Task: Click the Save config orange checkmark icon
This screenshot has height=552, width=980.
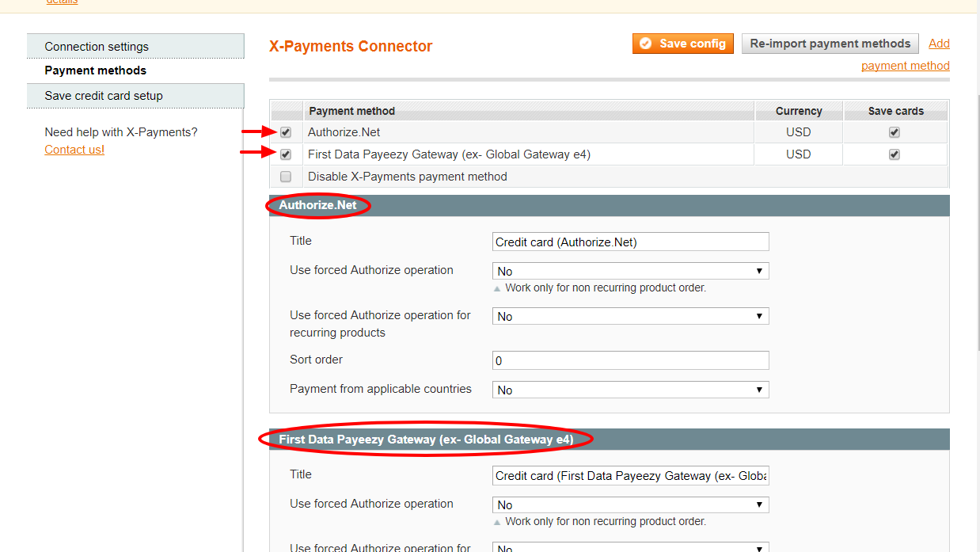Action: [x=646, y=44]
